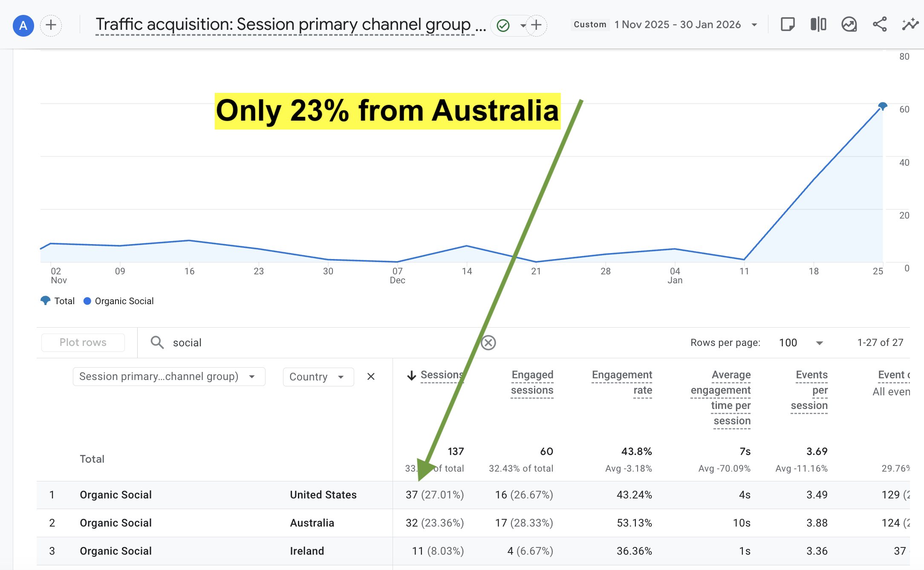
Task: Click the blue 'A' audience segment badge
Action: pos(23,25)
